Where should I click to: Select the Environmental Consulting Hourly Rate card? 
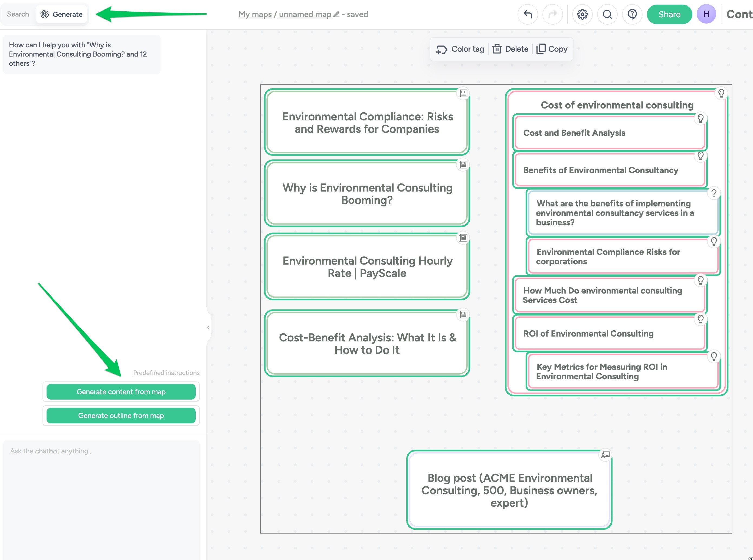tap(367, 267)
